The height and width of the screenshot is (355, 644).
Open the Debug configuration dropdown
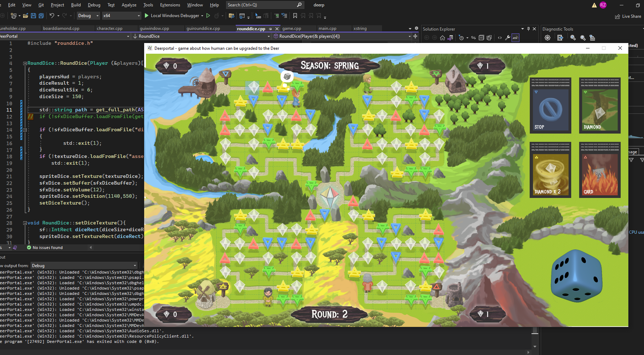pyautogui.click(x=88, y=16)
